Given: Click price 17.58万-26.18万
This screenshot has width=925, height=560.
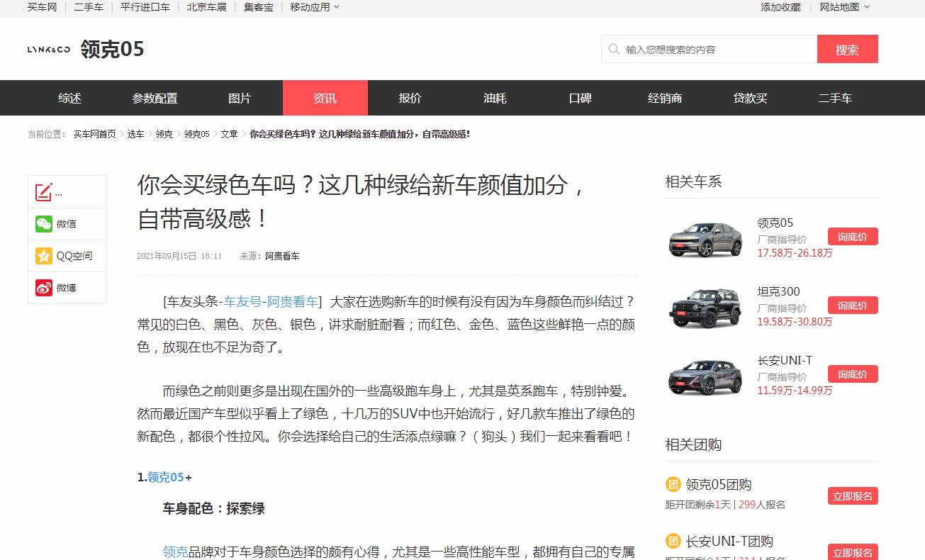Looking at the screenshot, I should [795, 253].
